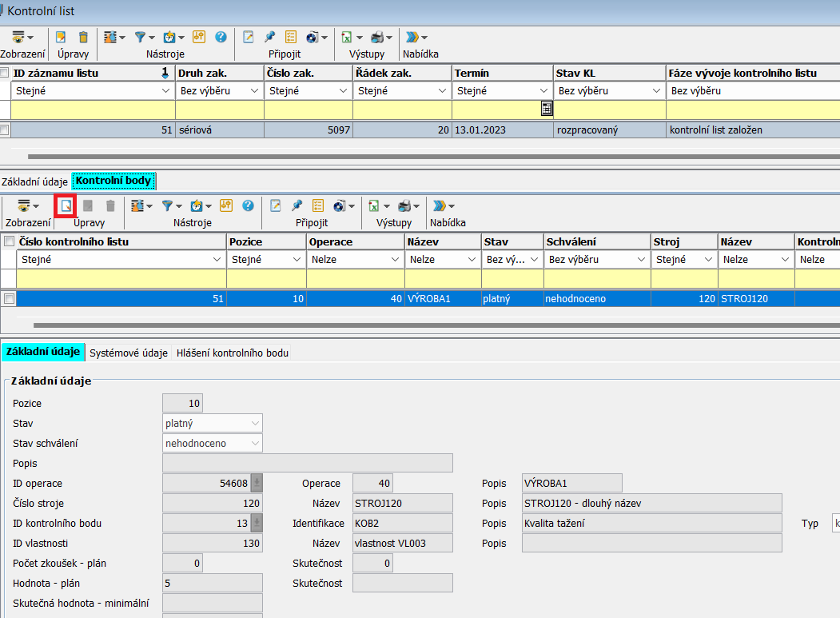Click the printer icon in the Kontrolní list toolbar
This screenshot has height=618, width=840.
tap(377, 37)
